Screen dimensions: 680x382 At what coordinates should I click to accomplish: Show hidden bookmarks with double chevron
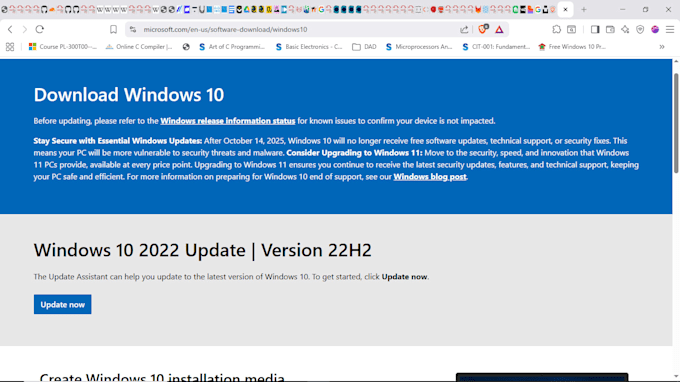662,47
